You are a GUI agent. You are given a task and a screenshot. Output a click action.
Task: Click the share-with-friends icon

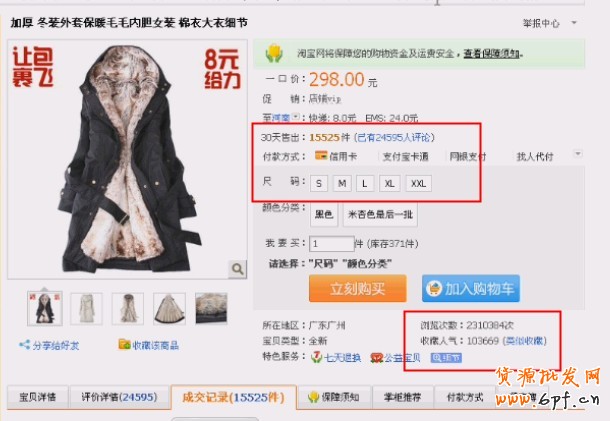(x=25, y=345)
